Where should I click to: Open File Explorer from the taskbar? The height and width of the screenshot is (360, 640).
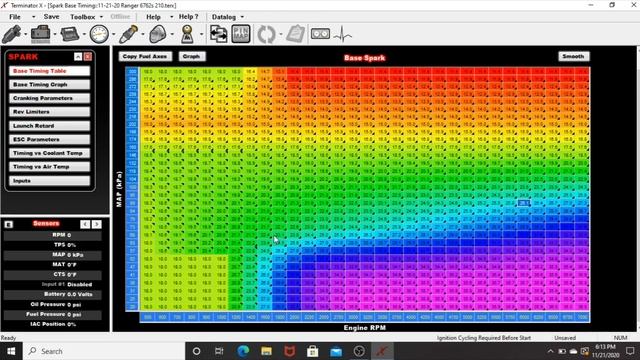point(266,351)
